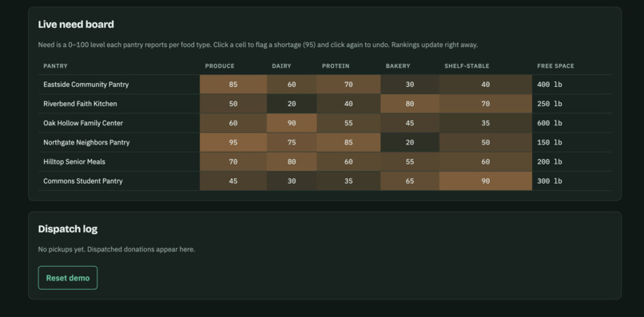Click the Reset demo button
The height and width of the screenshot is (317, 644).
68,278
